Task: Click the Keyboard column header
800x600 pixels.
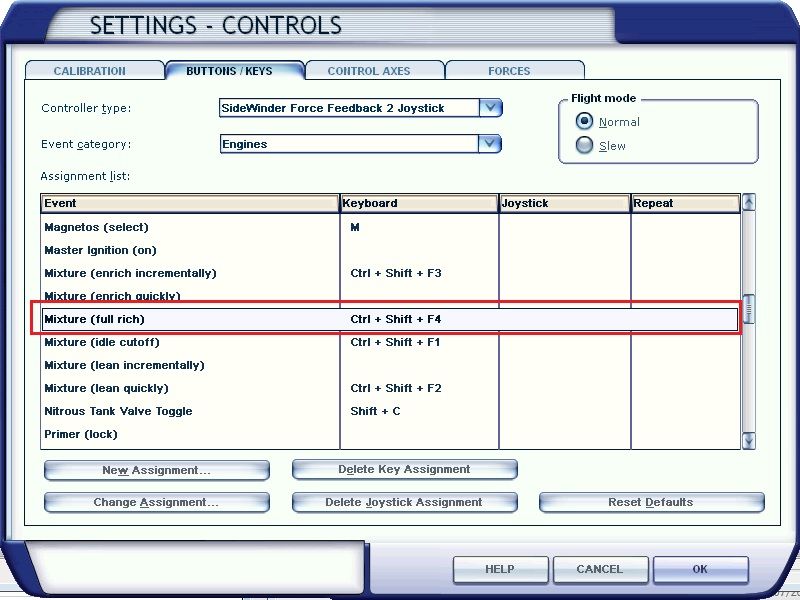Action: coord(419,203)
